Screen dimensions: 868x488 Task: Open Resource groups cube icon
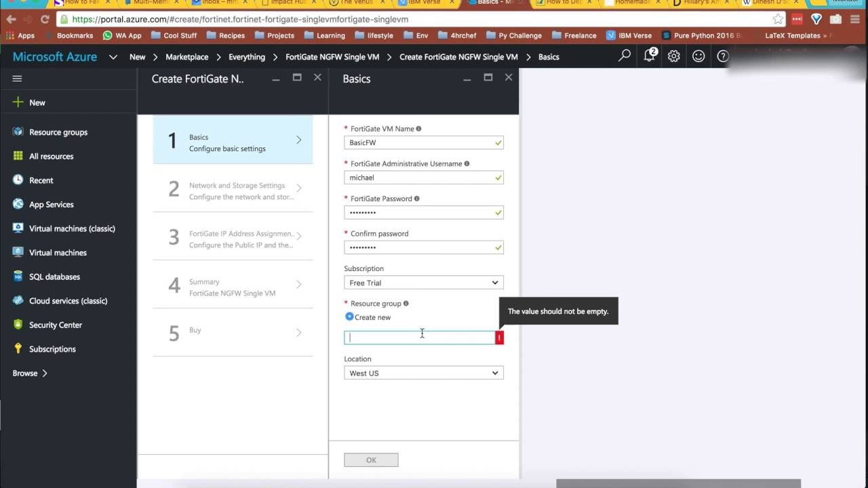pyautogui.click(x=18, y=131)
